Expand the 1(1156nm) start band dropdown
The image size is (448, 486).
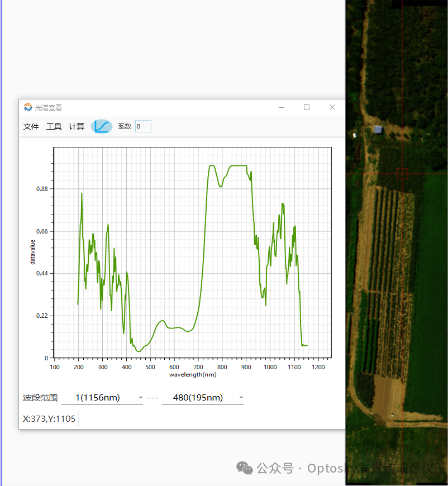140,398
